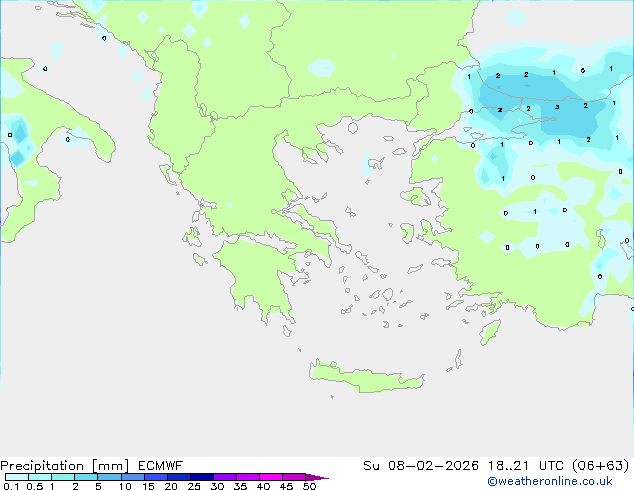Click the '0.1' legend scale label

point(11,486)
